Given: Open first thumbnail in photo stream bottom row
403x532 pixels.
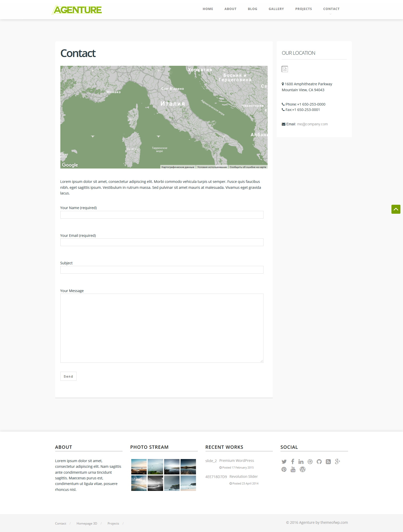Looking at the screenshot, I should 139,483.
